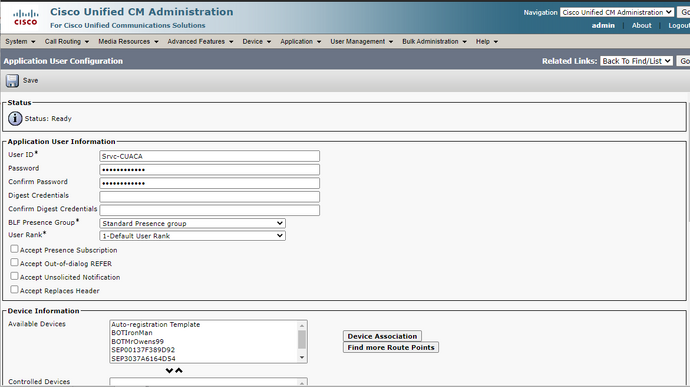Select SEP3037A6164D54 in Available Devices
The image size is (690, 387).
point(143,359)
